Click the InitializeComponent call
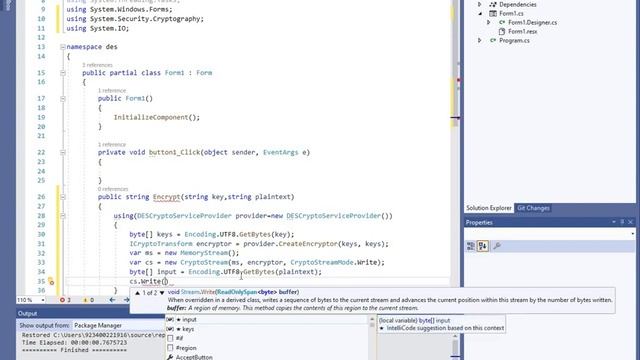The width and height of the screenshot is (640, 360). (x=157, y=117)
